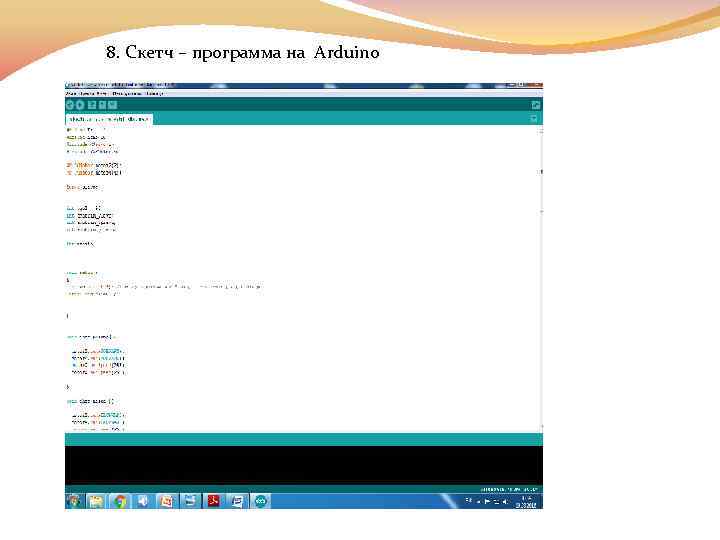Click the system tray clock
Screen dimensions: 720x540
pos(526,501)
